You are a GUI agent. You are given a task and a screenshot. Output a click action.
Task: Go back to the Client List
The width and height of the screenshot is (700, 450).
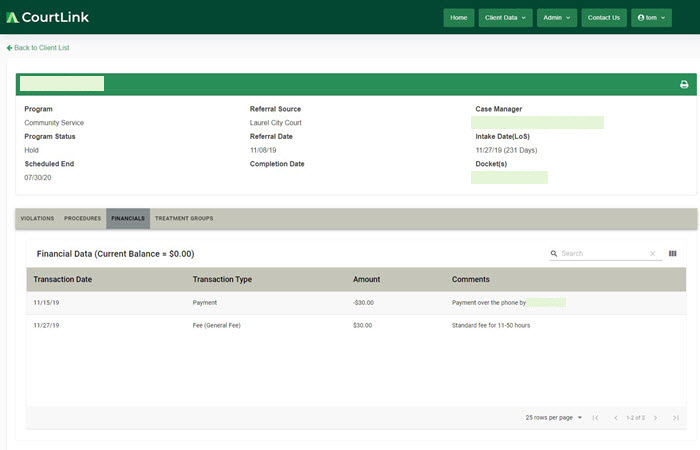[x=38, y=48]
